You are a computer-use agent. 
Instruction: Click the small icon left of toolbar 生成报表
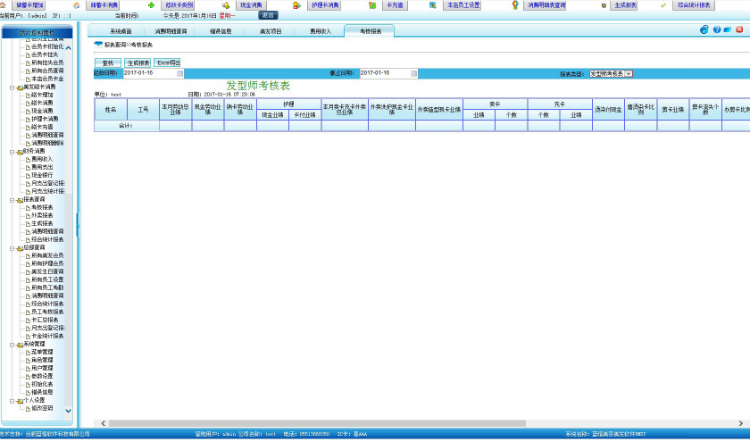[x=604, y=6]
